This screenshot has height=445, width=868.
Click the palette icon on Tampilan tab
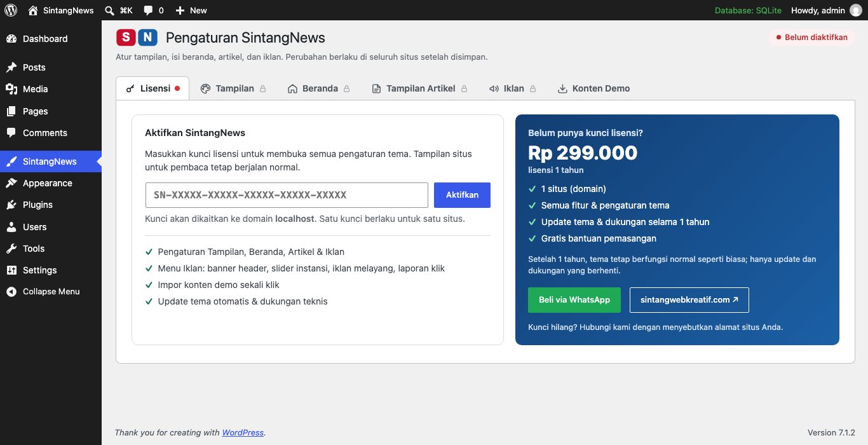(x=205, y=89)
